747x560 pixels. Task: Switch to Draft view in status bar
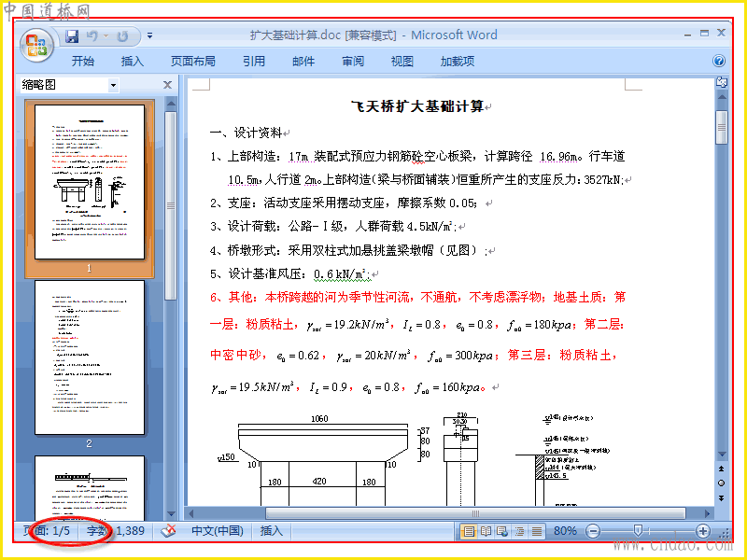[x=537, y=531]
